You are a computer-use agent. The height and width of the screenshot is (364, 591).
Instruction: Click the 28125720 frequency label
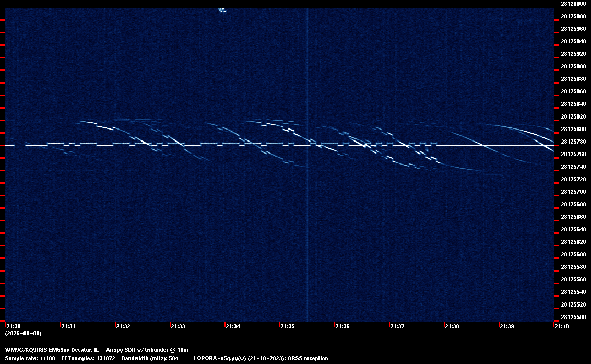click(573, 179)
